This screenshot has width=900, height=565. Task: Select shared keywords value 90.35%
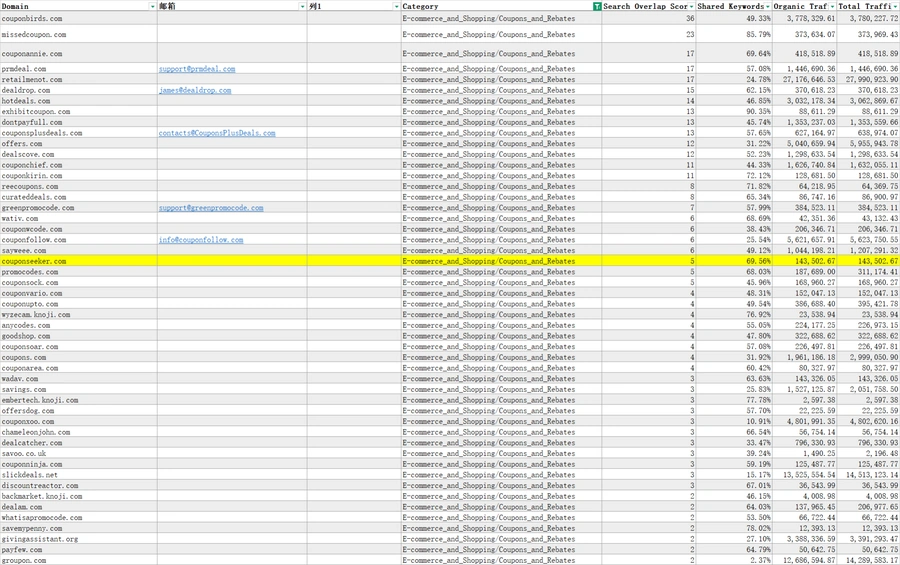(734, 112)
